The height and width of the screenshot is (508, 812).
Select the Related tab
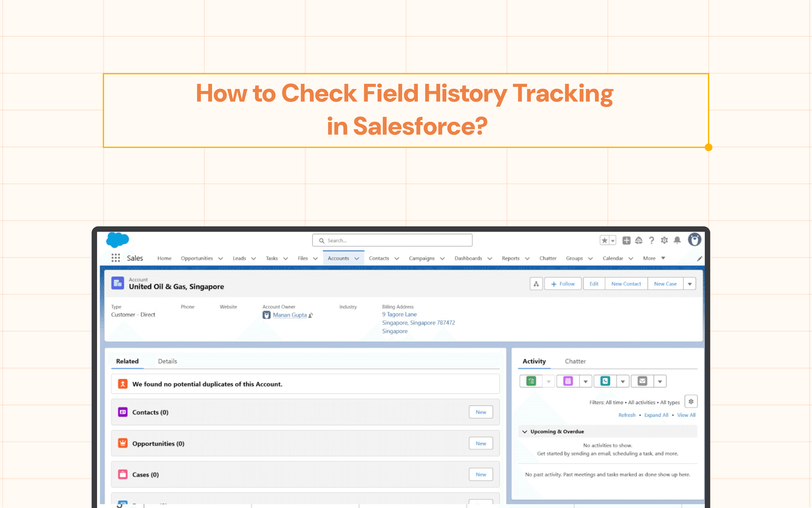coord(127,361)
